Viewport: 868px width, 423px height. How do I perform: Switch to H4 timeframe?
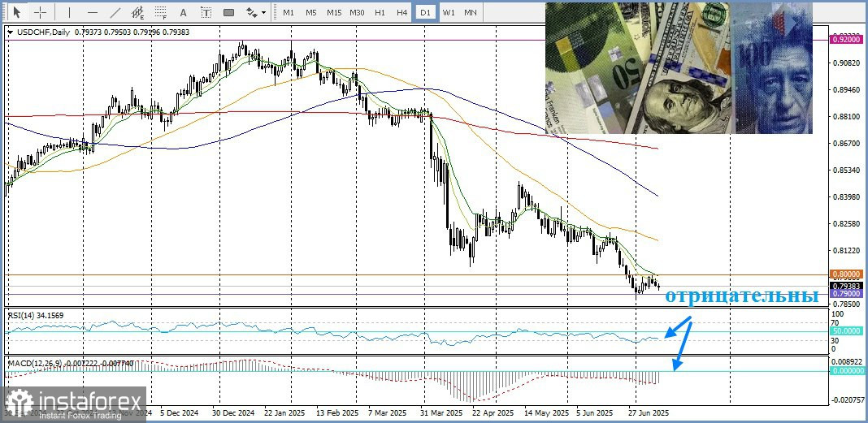402,11
